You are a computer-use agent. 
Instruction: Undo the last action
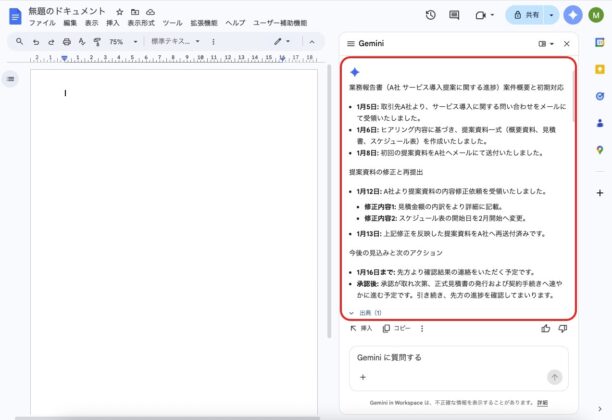point(36,42)
